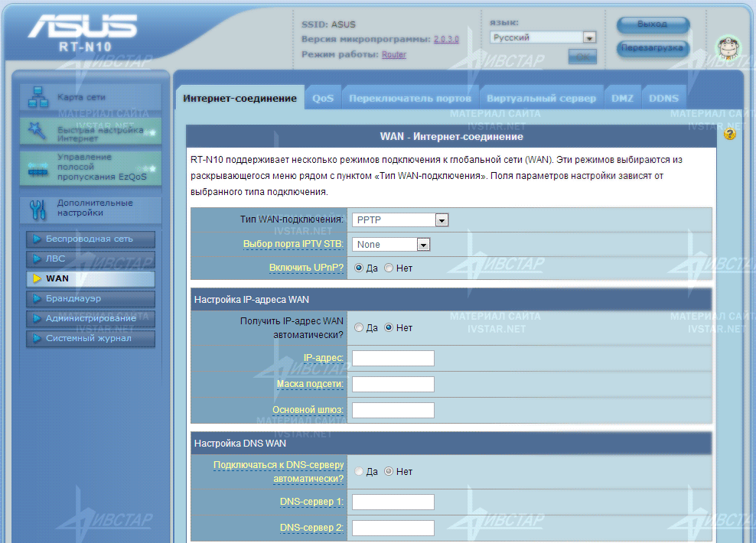Click the Включить UPnP? help link

click(306, 268)
